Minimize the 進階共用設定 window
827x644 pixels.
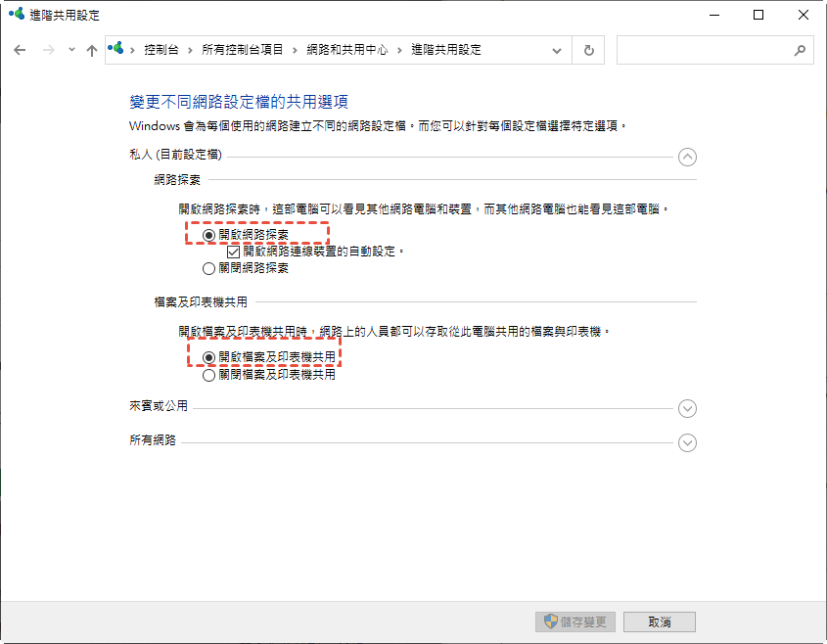pyautogui.click(x=714, y=15)
